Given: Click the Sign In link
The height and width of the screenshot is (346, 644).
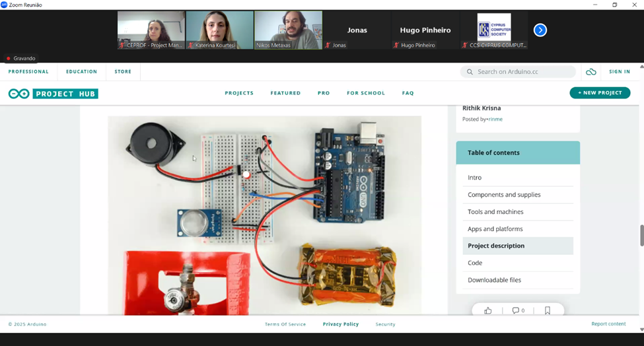Looking at the screenshot, I should [619, 71].
